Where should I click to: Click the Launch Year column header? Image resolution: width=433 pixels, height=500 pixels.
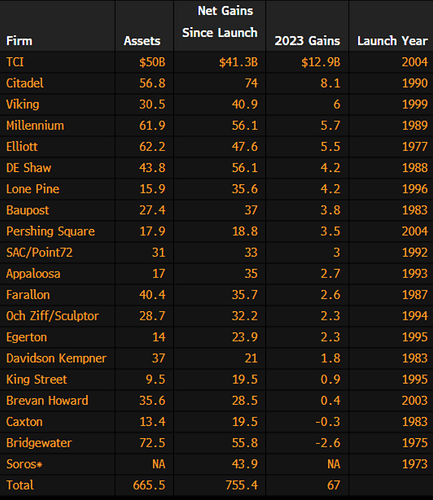click(392, 41)
